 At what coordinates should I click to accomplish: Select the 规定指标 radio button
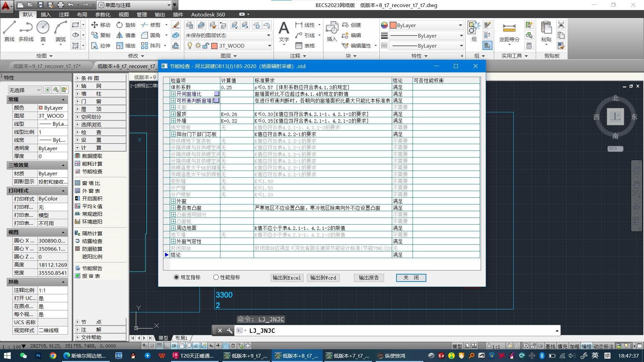click(176, 278)
